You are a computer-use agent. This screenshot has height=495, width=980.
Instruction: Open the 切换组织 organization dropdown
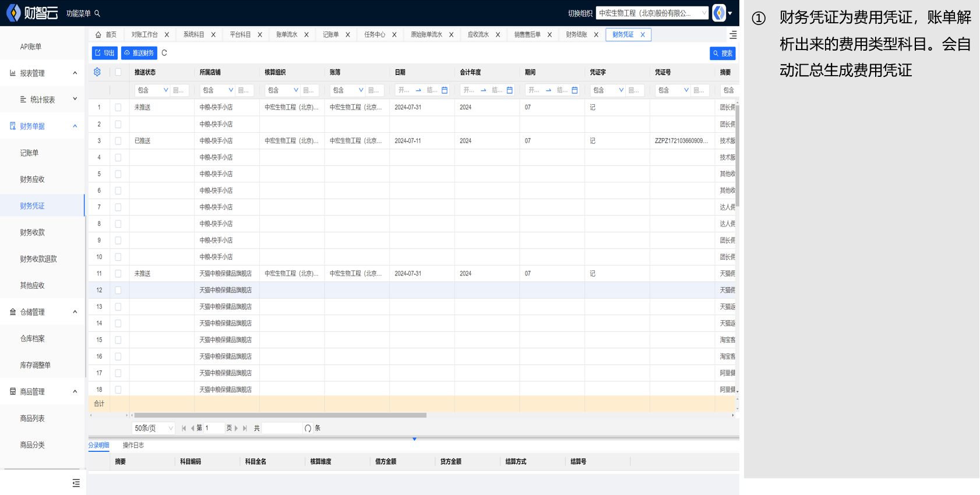click(x=651, y=13)
